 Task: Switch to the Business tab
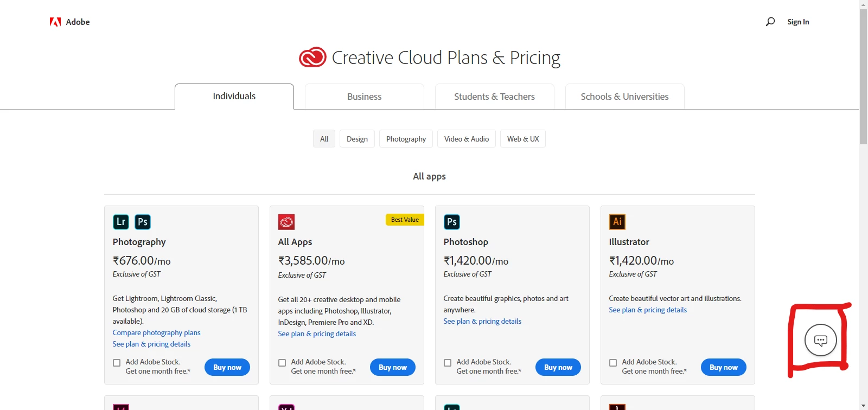(365, 97)
